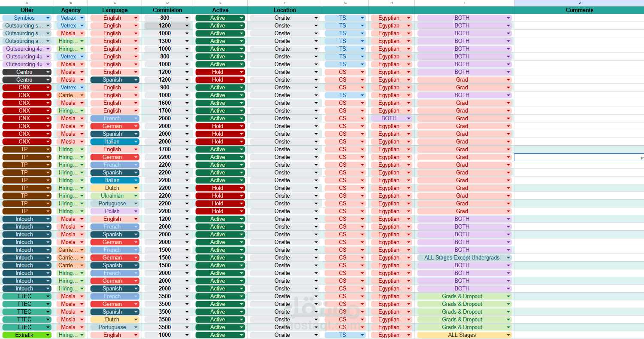644x339 pixels.
Task: Open TS dropdown in CNX Carrie row
Action: pyautogui.click(x=345, y=95)
